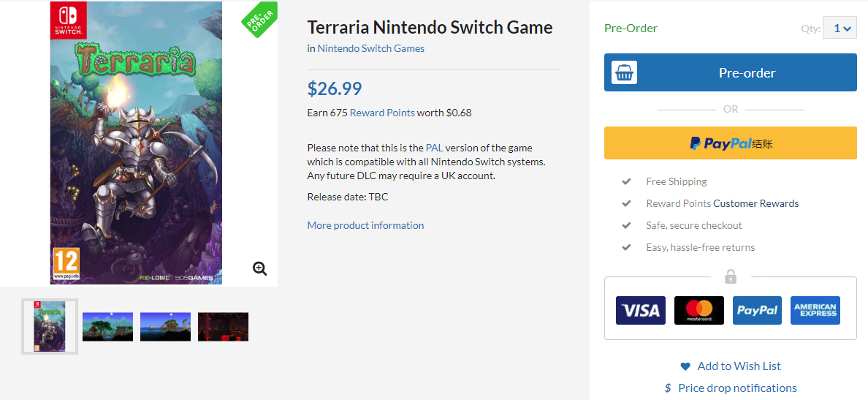Click the Visa payment card icon
The width and height of the screenshot is (868, 400).
640,311
